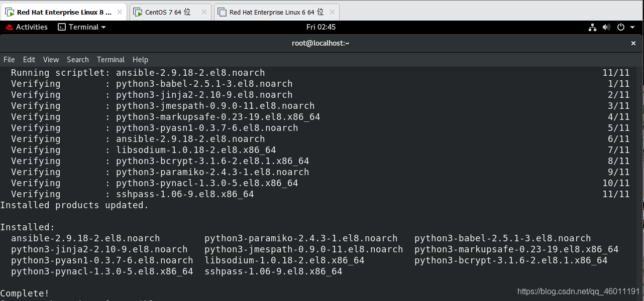Click the root@localhost:~ window title

(x=320, y=43)
